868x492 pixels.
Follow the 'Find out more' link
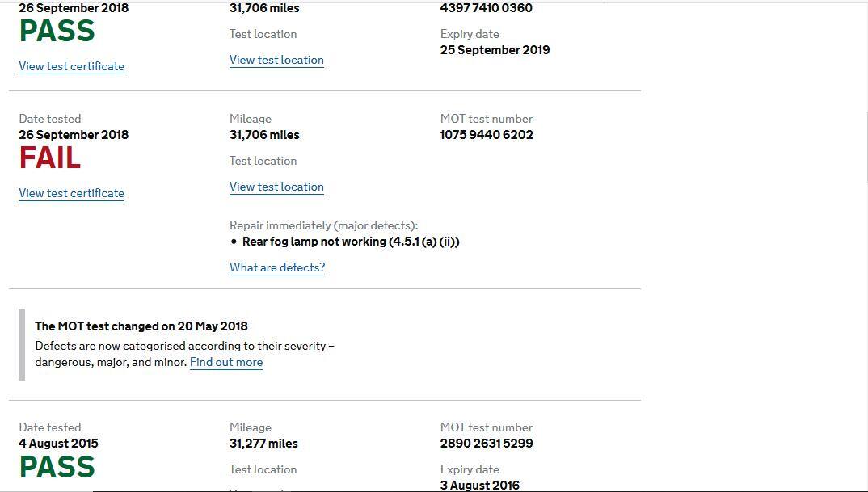pos(226,362)
